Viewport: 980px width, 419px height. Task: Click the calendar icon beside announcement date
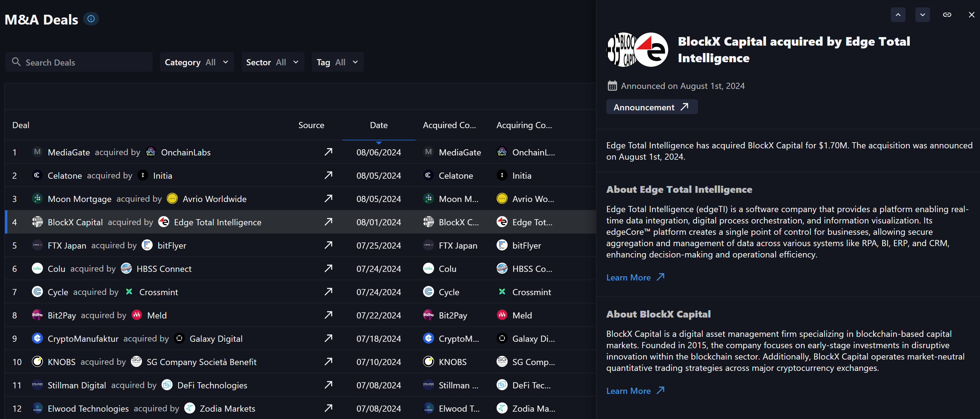(x=612, y=86)
